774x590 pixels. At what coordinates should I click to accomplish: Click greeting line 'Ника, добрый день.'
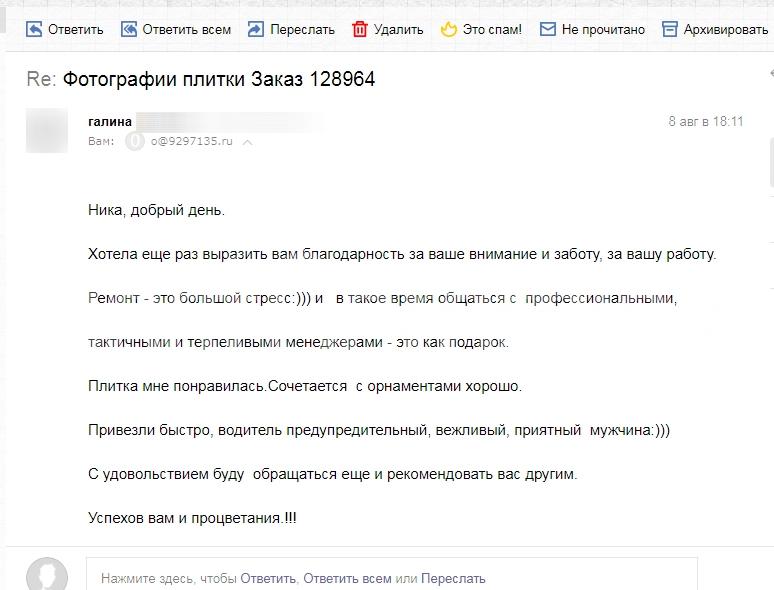point(156,210)
